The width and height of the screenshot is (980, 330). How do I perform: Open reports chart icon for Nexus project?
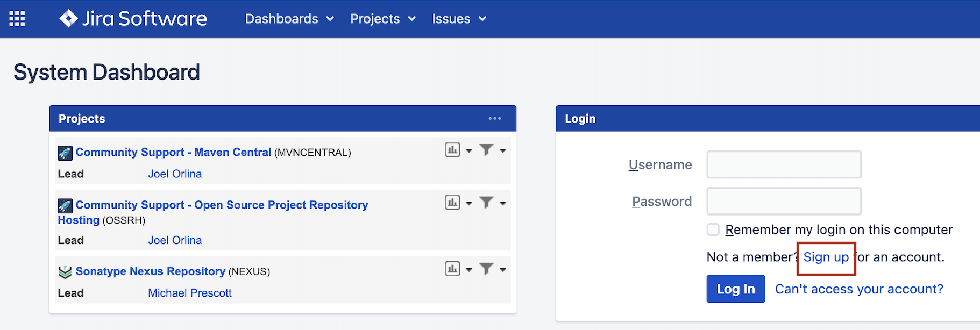452,269
